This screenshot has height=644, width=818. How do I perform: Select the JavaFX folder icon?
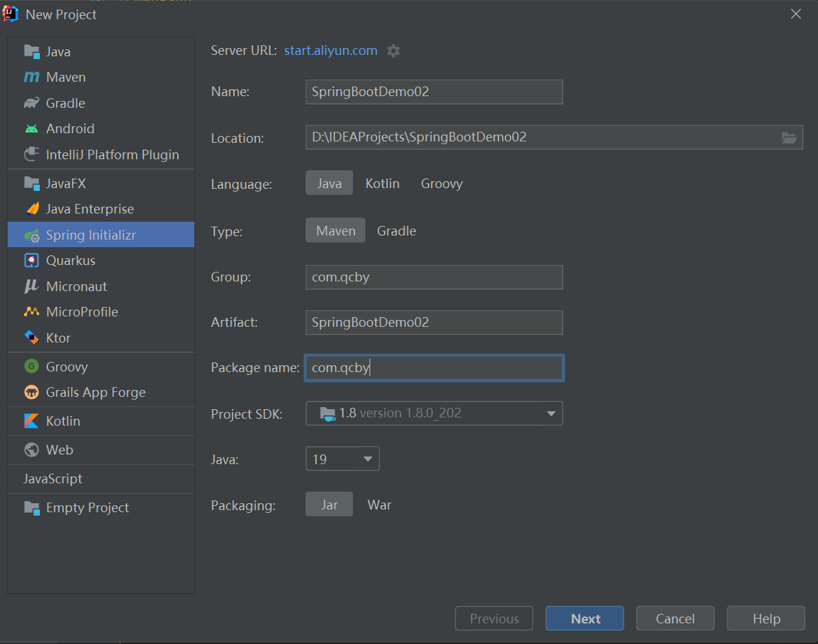coord(32,183)
